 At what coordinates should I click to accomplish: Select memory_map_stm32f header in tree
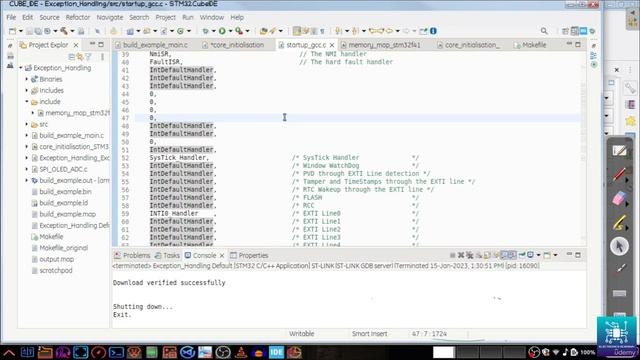coord(73,113)
